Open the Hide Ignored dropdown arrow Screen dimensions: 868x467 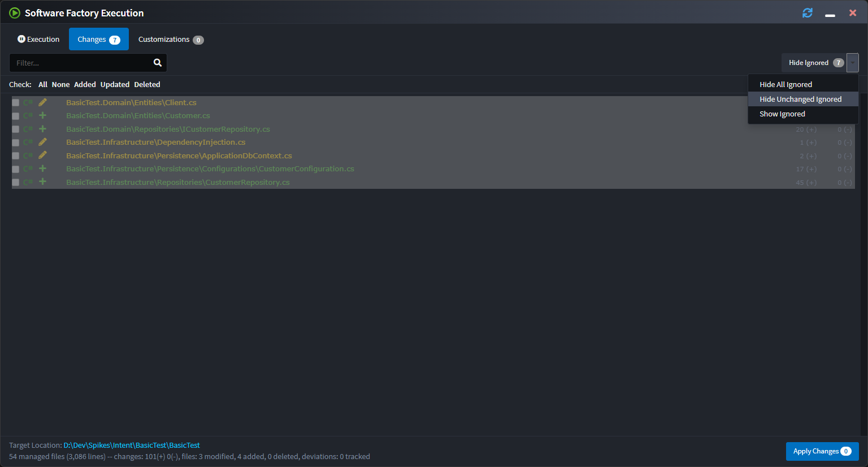(x=852, y=63)
